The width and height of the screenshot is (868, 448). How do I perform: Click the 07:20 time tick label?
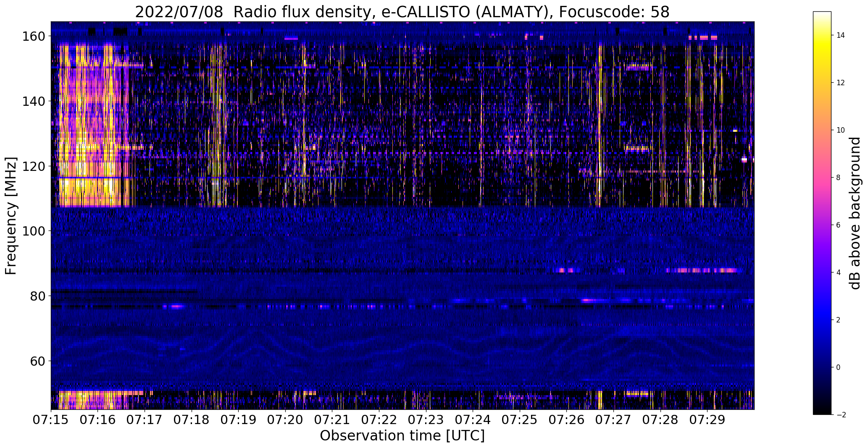coord(285,420)
